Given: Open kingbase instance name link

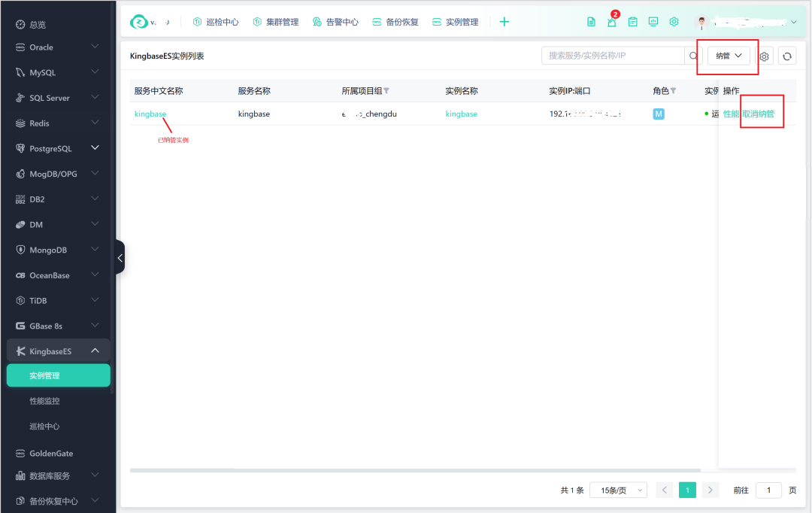Looking at the screenshot, I should click(x=462, y=114).
